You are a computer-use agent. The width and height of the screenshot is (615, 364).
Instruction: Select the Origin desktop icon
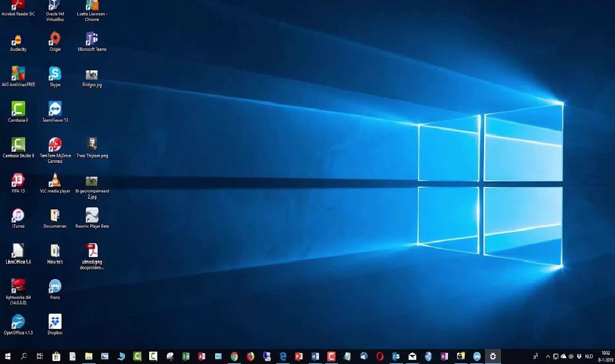[x=55, y=42]
